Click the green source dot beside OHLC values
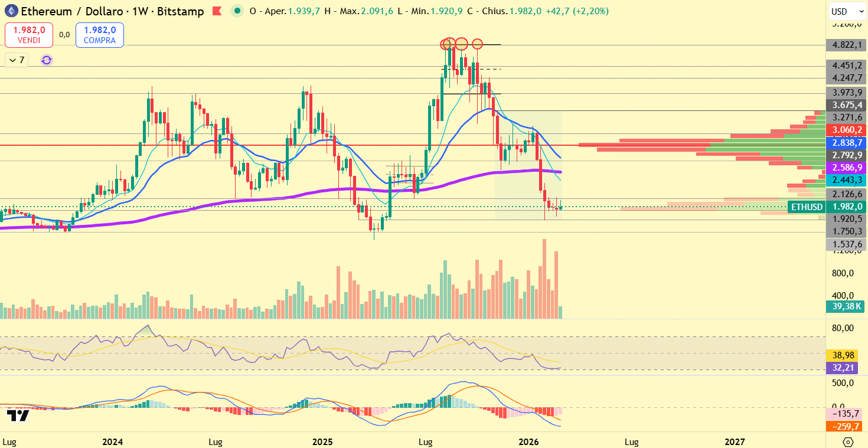 click(237, 11)
